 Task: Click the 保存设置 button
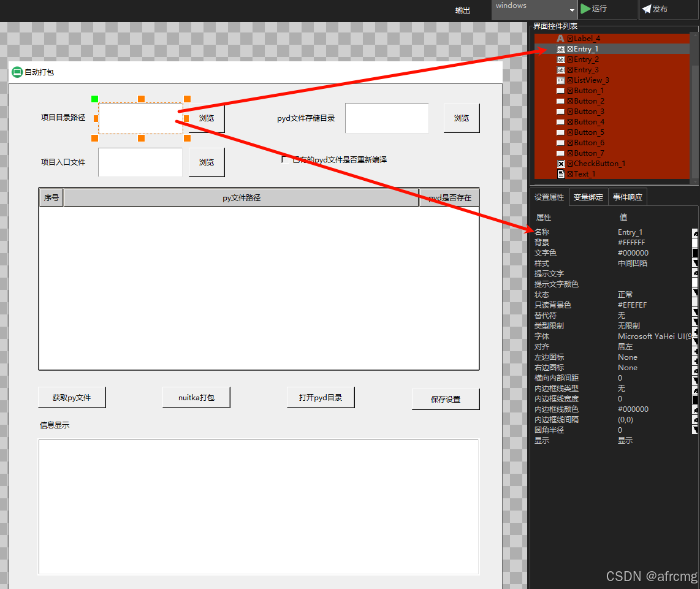click(x=446, y=399)
